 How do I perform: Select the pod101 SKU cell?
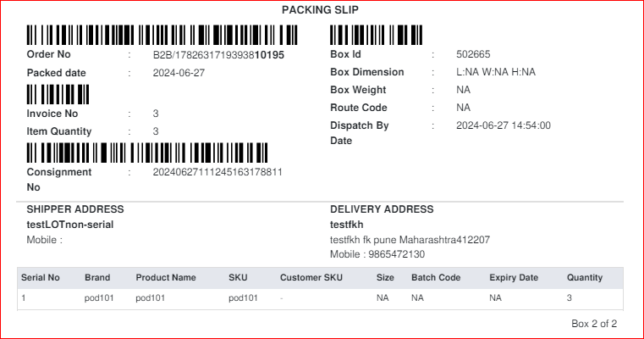click(x=243, y=297)
